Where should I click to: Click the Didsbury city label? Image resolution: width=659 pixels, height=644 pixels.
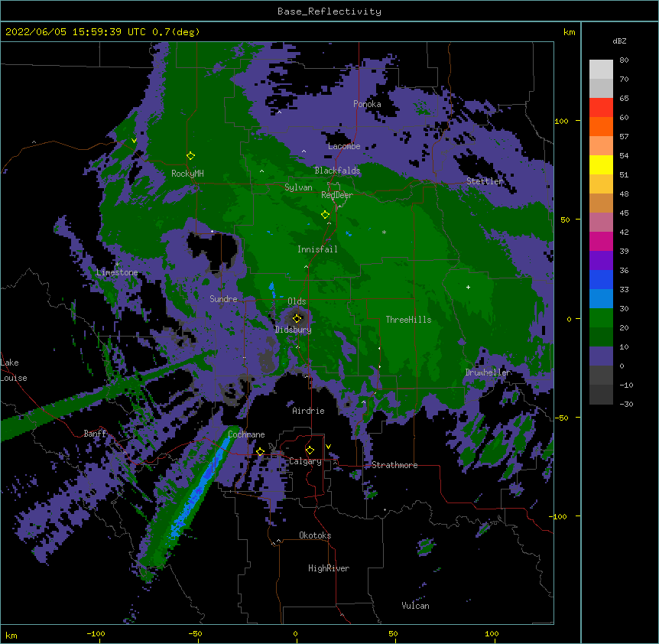tap(293, 330)
